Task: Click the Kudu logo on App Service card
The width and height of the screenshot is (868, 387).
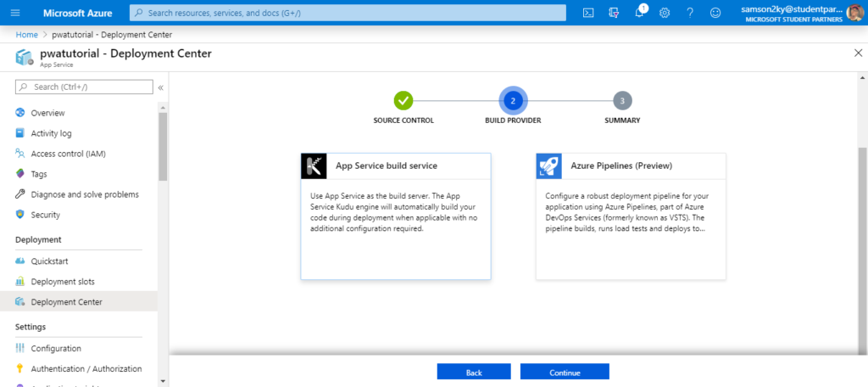Action: (314, 165)
